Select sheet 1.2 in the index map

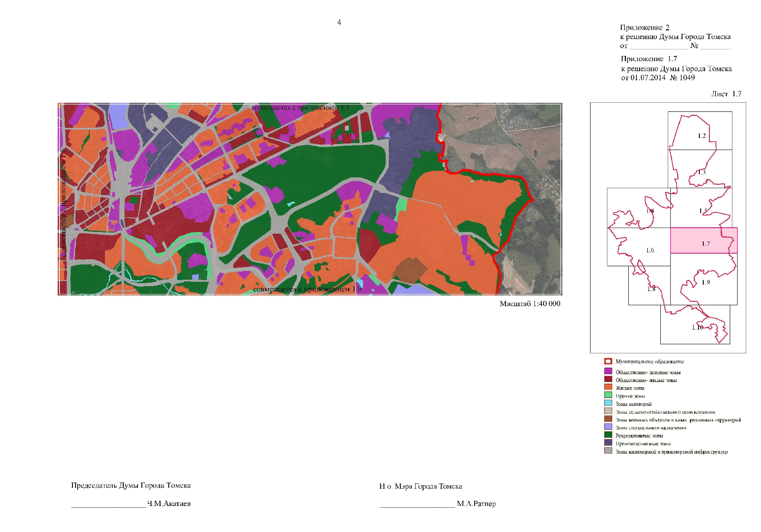coord(700,131)
